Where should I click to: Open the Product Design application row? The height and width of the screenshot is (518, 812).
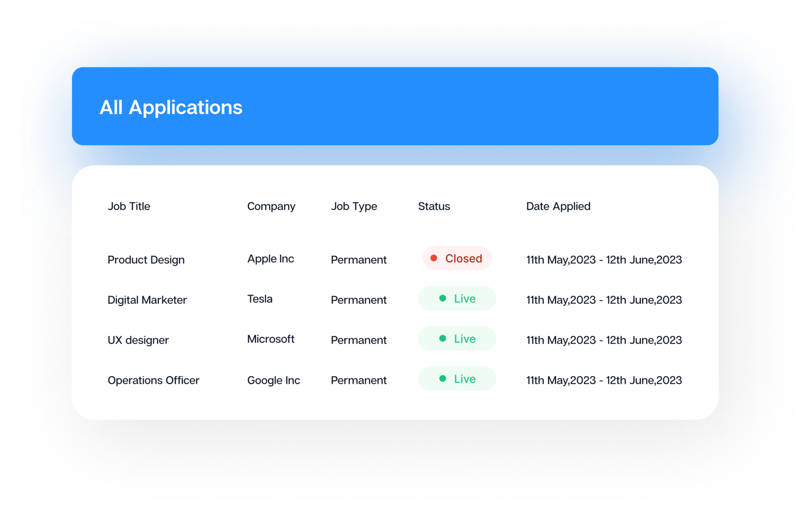click(x=146, y=260)
